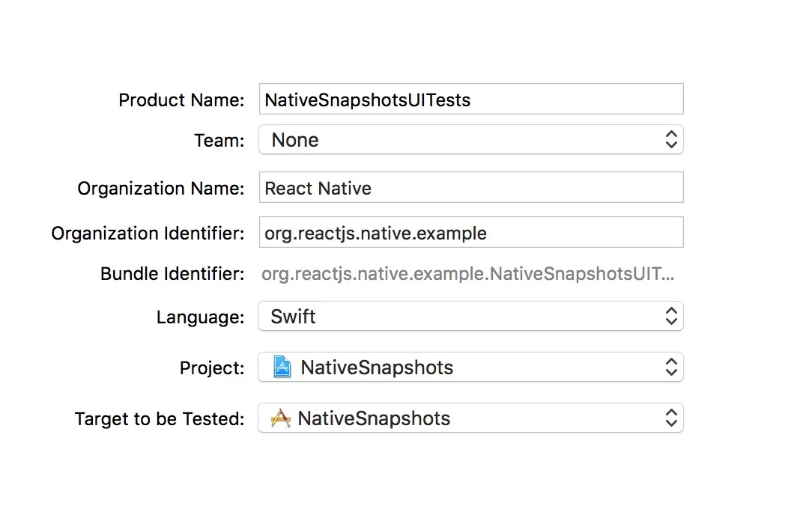Click into the Organization Name field

[470, 188]
